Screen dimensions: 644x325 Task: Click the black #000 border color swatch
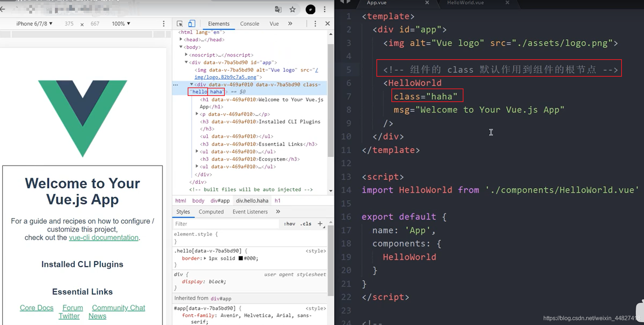point(240,258)
